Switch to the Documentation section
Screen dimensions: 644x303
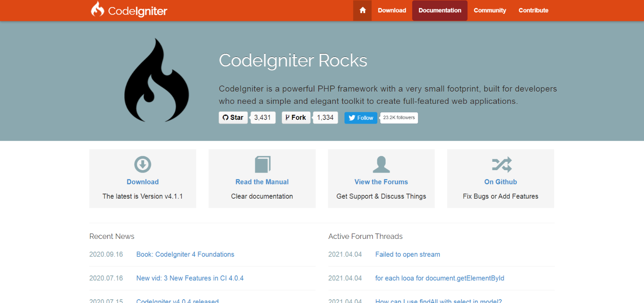439,10
